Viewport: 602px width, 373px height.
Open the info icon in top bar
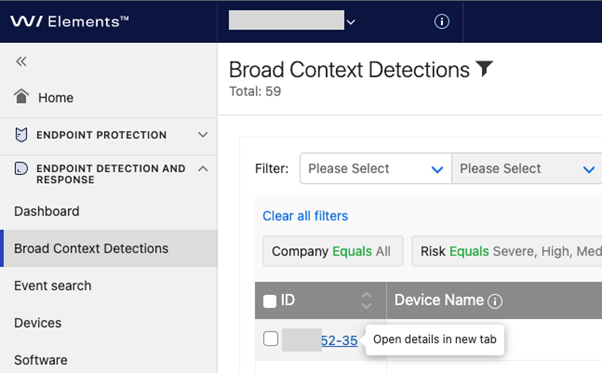coord(442,21)
